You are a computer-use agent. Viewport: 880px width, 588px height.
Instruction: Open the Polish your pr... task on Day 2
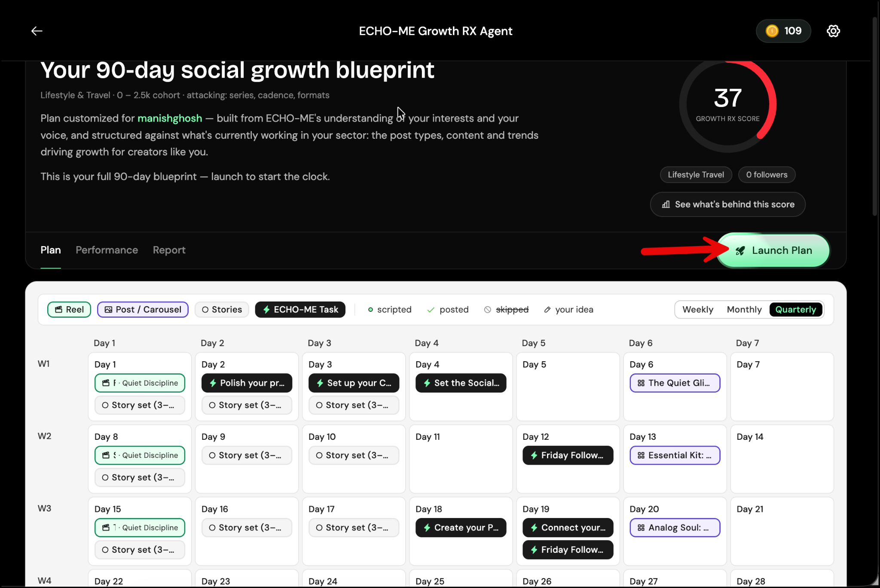point(247,383)
